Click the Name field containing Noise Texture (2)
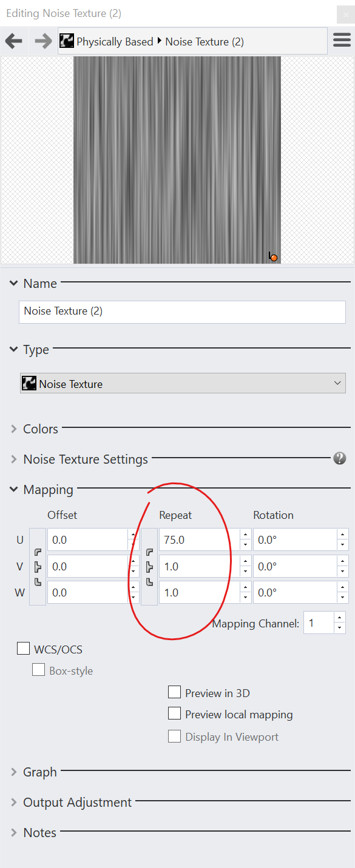The image size is (355, 868). pos(182,312)
